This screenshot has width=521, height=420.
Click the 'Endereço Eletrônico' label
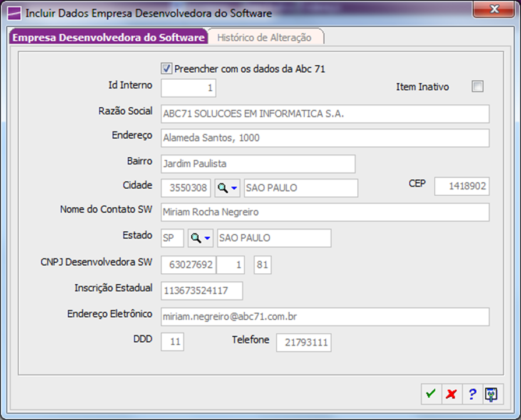[110, 314]
